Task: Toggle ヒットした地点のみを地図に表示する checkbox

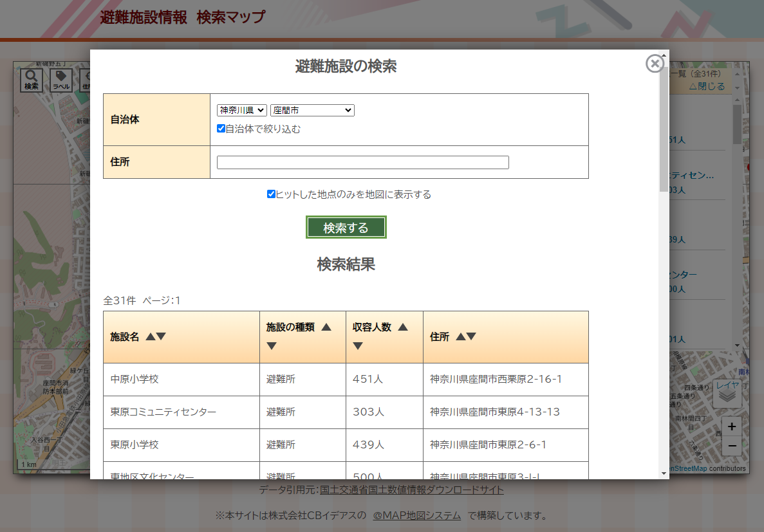Action: (271, 194)
